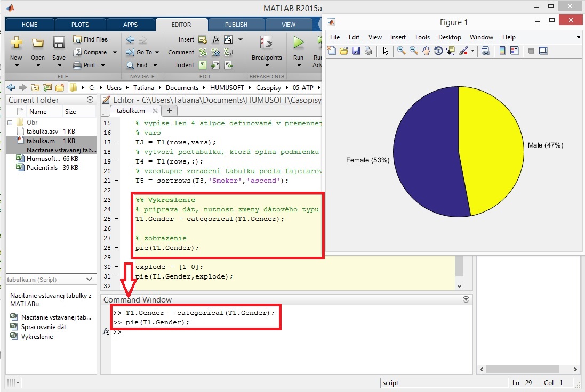Go back with the NAVIGATE back arrow
This screenshot has width=585, height=392.
coord(130,39)
